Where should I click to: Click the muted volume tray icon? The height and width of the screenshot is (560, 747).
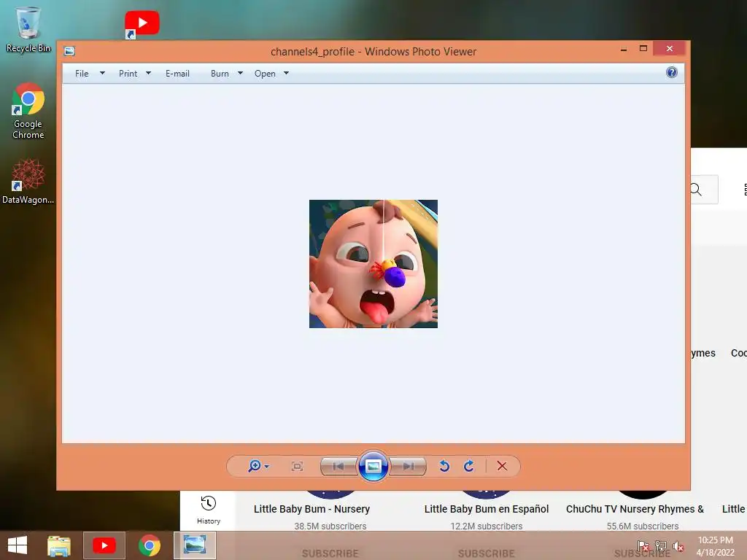[678, 546]
